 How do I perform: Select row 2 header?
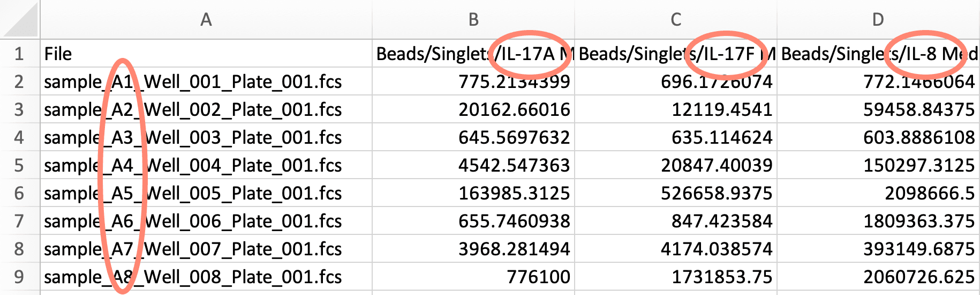click(19, 82)
